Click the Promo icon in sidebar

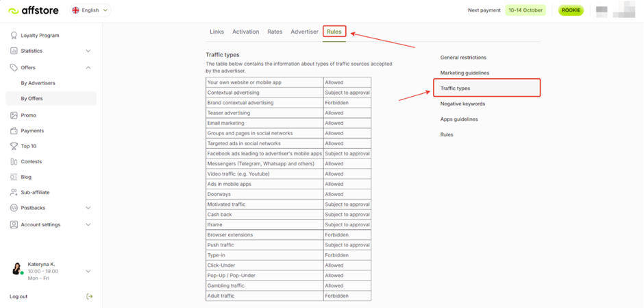click(14, 115)
